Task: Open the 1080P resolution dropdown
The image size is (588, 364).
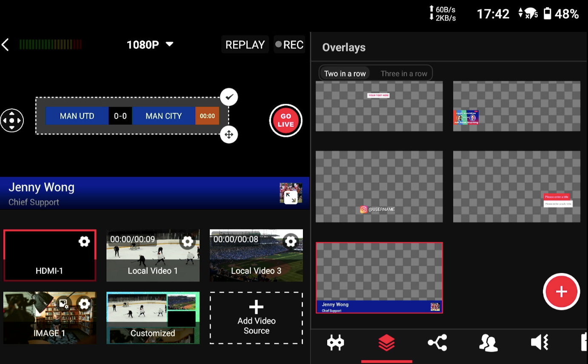Action: pyautogui.click(x=150, y=45)
